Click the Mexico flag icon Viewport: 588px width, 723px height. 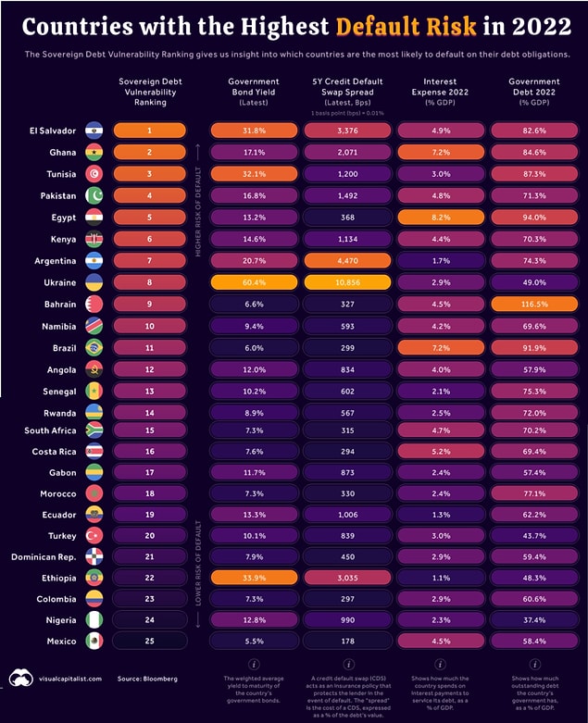94,641
